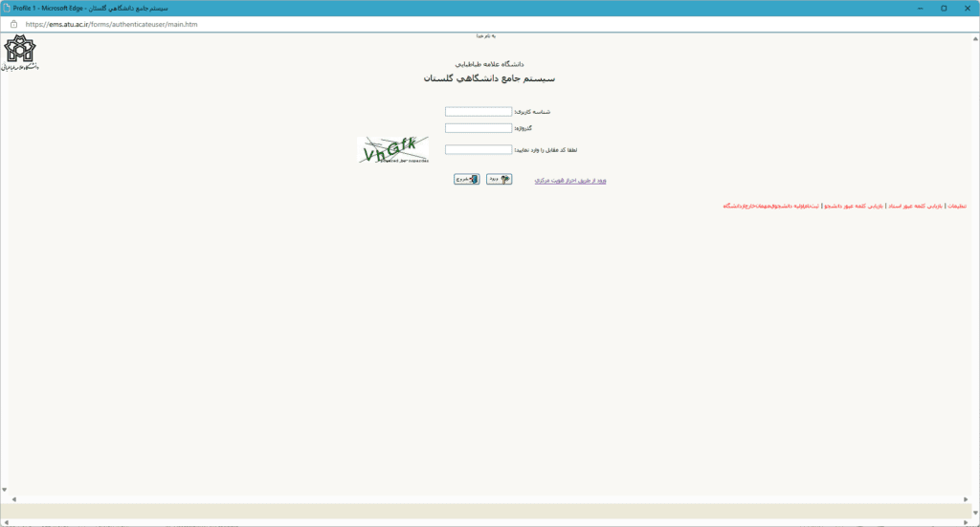980x527 pixels.
Task: Click the گذرواژه password input field
Action: 479,128
